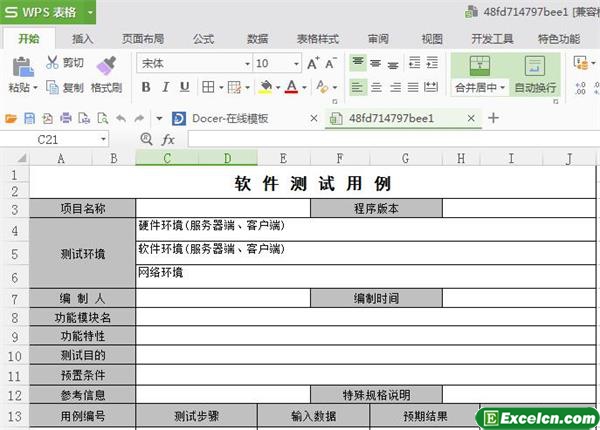Click the formula bar zoom magnifier icon
This screenshot has width=600, height=430.
[x=146, y=139]
